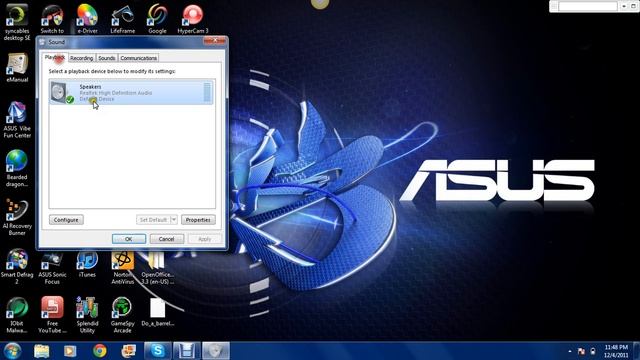This screenshot has width=640, height=360.
Task: Switch to the Sound taskbar button
Action: tap(216, 351)
